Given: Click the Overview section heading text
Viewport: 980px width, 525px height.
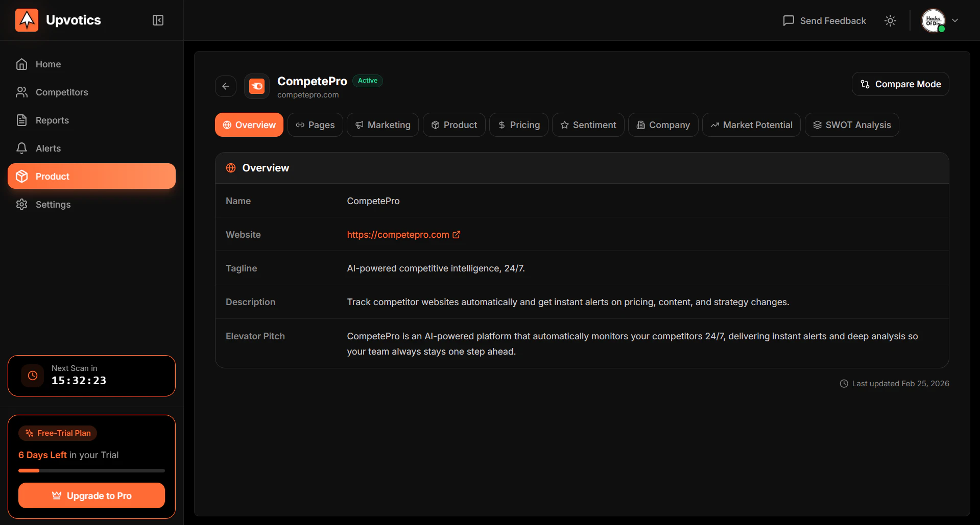Looking at the screenshot, I should tap(266, 168).
